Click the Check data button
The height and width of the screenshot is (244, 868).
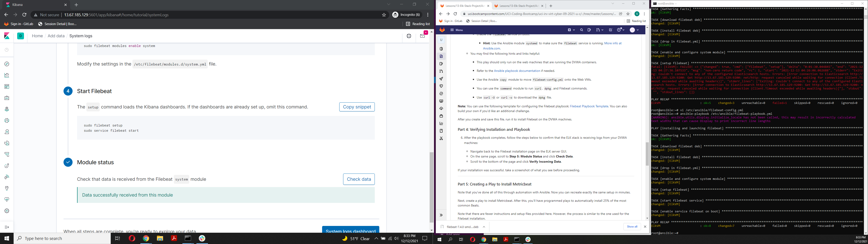click(359, 179)
